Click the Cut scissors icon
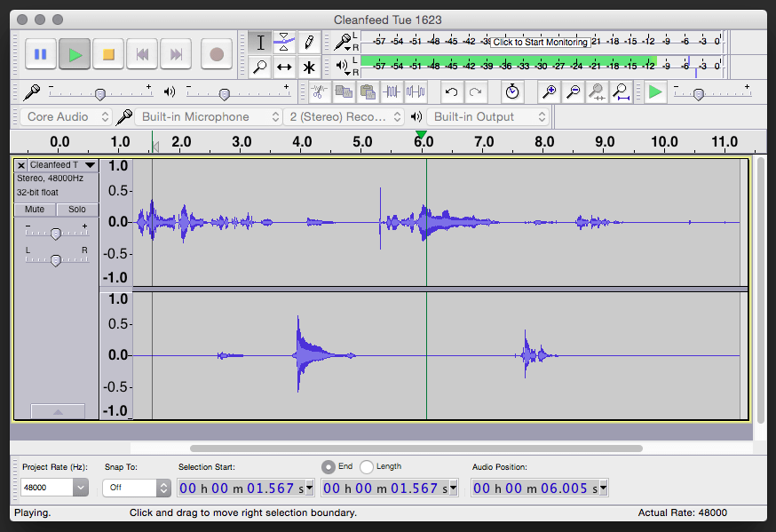Viewport: 776px width, 532px height. pos(320,92)
